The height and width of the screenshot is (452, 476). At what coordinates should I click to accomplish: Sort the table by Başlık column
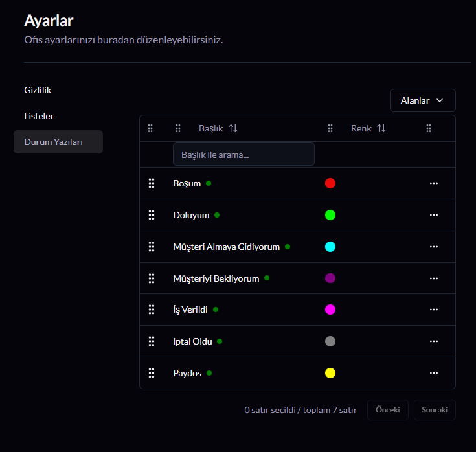218,128
